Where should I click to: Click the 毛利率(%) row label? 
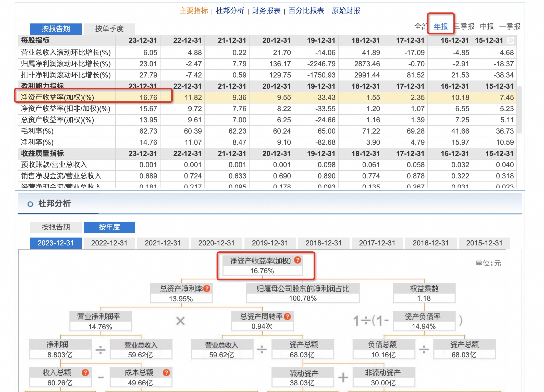tap(37, 131)
